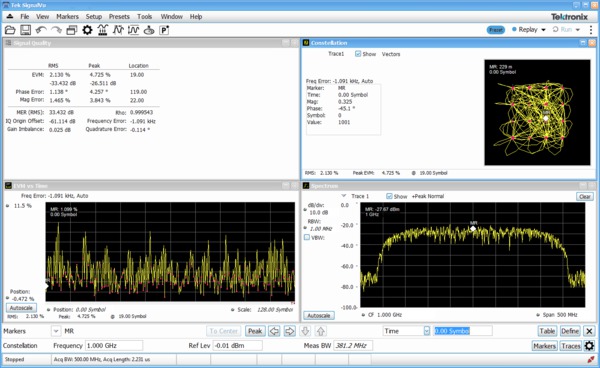
Task: Click the Peak marker button
Action: [x=255, y=331]
